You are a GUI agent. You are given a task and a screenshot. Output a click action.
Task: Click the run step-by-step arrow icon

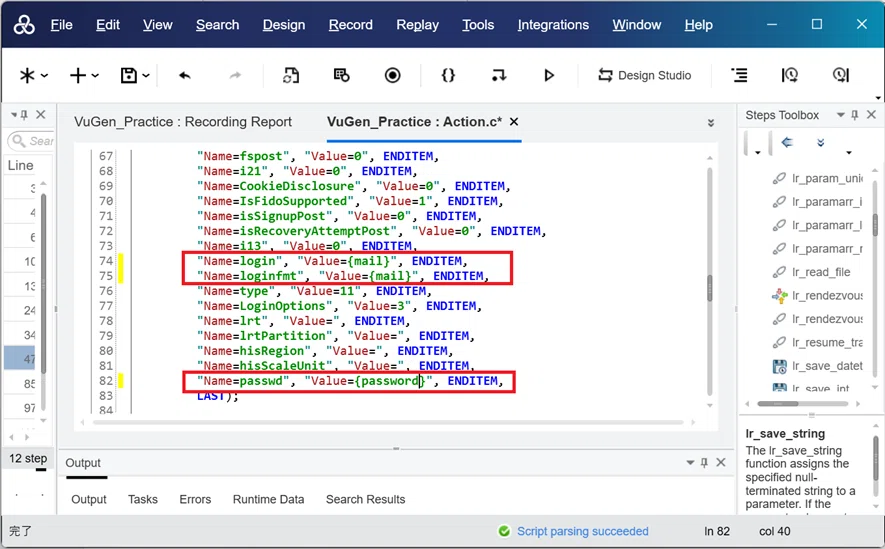tap(498, 75)
